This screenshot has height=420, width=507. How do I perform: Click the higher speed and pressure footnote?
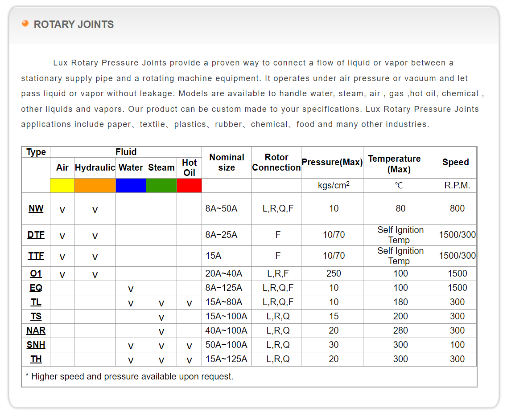tap(129, 376)
